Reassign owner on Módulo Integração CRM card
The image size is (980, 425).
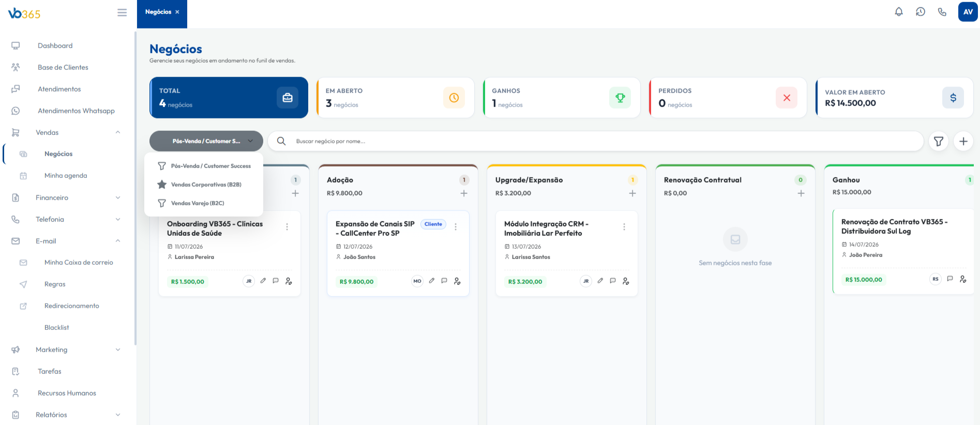point(626,281)
